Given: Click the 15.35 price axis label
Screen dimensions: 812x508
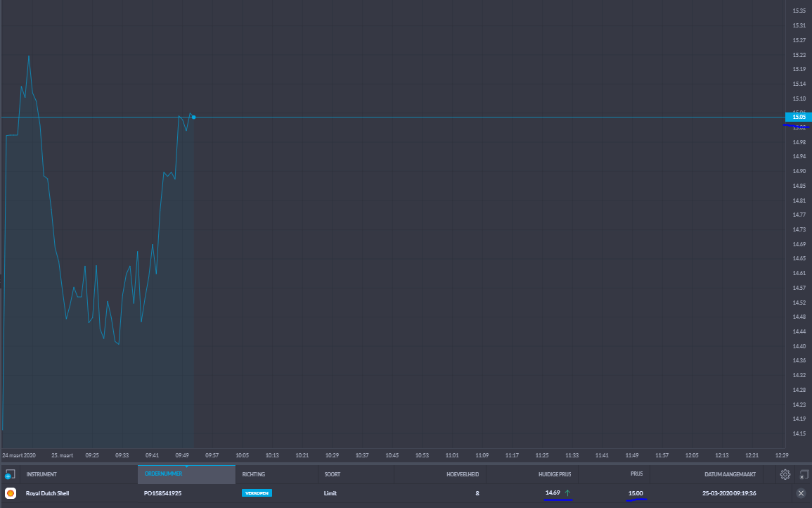Looking at the screenshot, I should (799, 11).
